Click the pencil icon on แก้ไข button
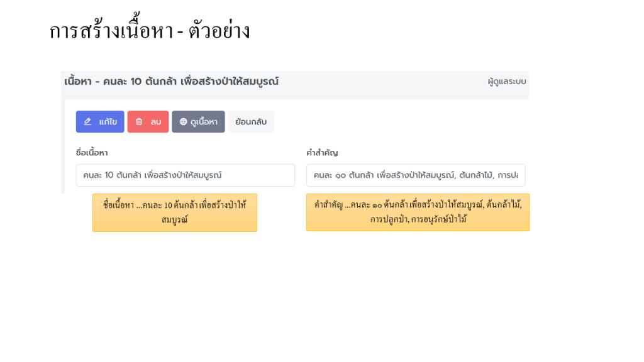644x362 pixels. (x=88, y=122)
